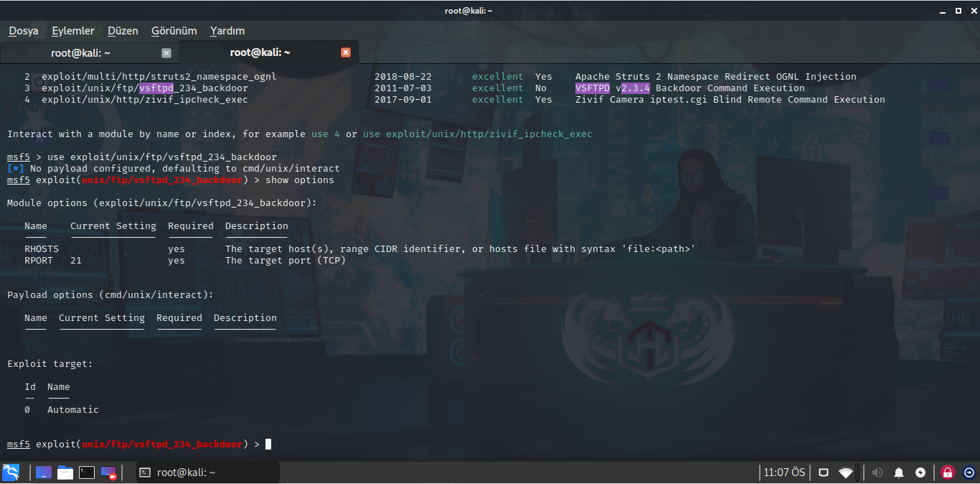Click the 'use exploit/unix/ftp/vsftpd_234_backdoor' command line

coord(162,157)
